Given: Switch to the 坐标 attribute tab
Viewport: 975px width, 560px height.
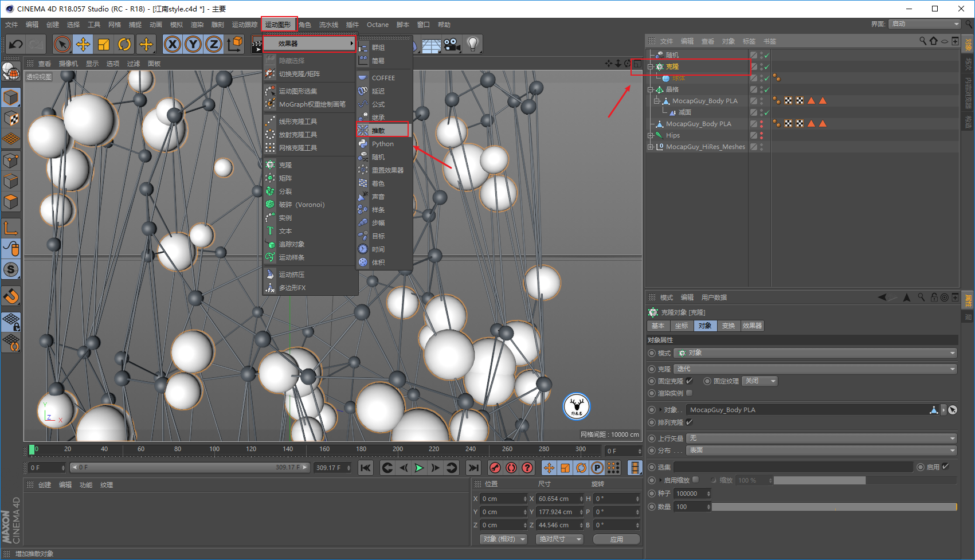Looking at the screenshot, I should point(682,326).
